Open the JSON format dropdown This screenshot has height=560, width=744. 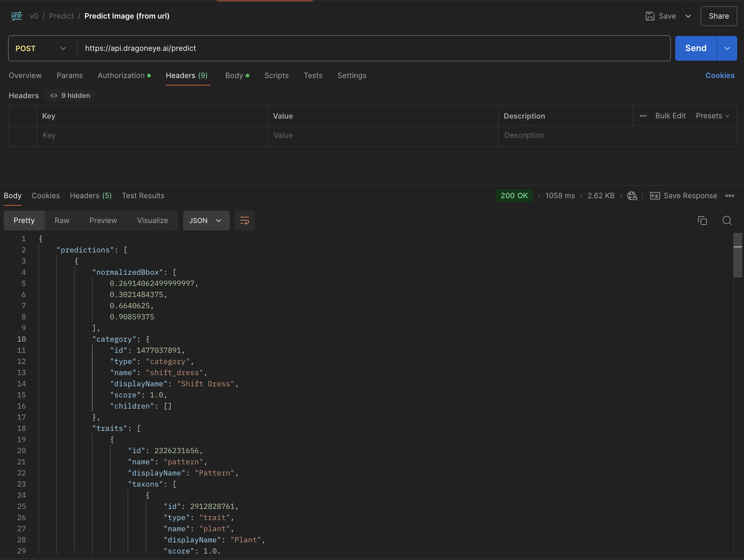pos(206,221)
